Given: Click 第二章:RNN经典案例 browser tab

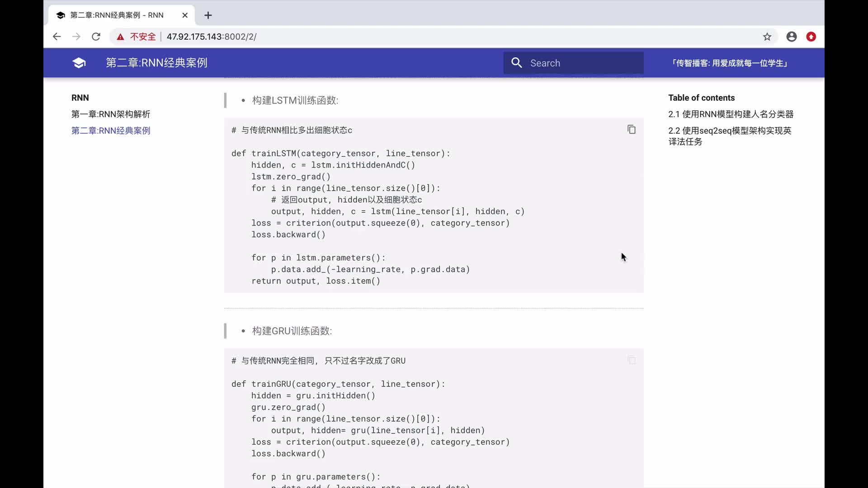Looking at the screenshot, I should tap(120, 15).
